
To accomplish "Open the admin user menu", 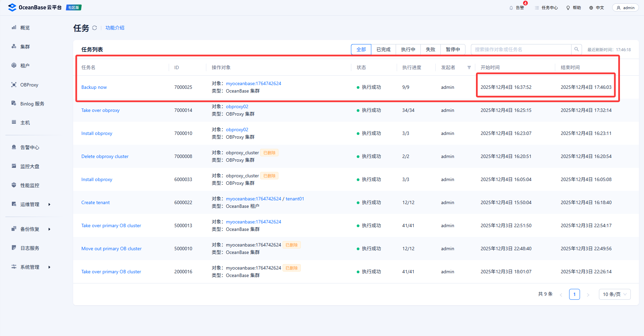I will tap(625, 8).
